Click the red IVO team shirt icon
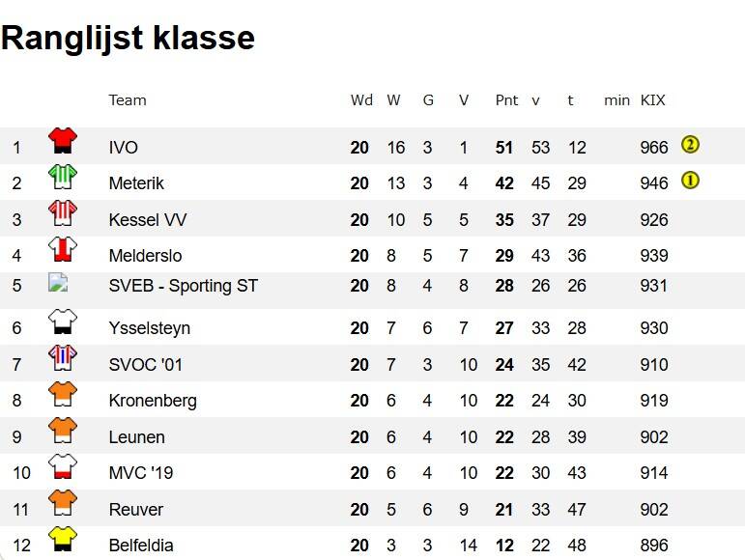The image size is (745, 560). [x=63, y=141]
